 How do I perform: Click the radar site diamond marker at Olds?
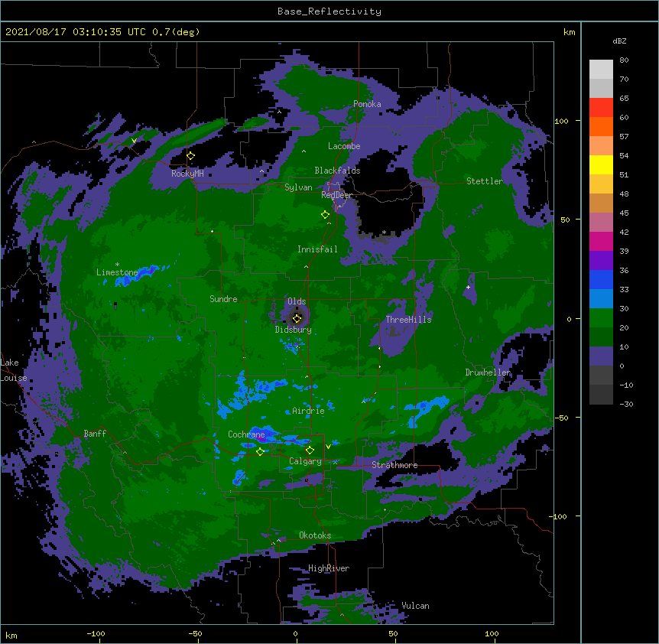297,318
